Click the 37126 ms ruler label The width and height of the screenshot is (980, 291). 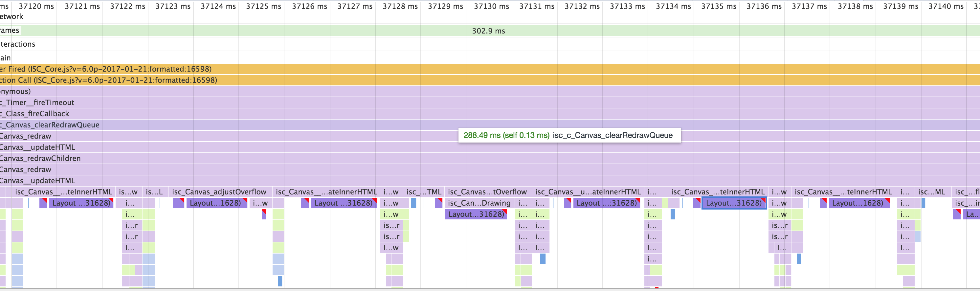click(x=309, y=7)
